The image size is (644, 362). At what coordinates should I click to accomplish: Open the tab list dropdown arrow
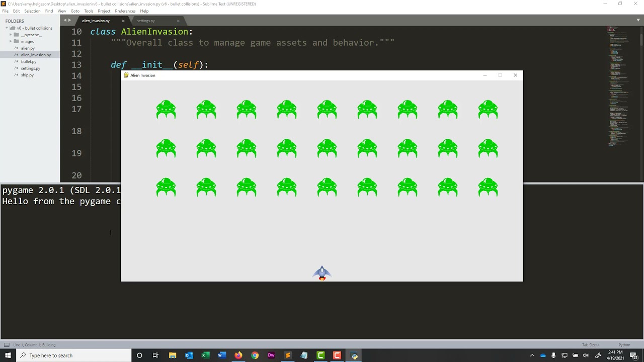click(x=638, y=20)
